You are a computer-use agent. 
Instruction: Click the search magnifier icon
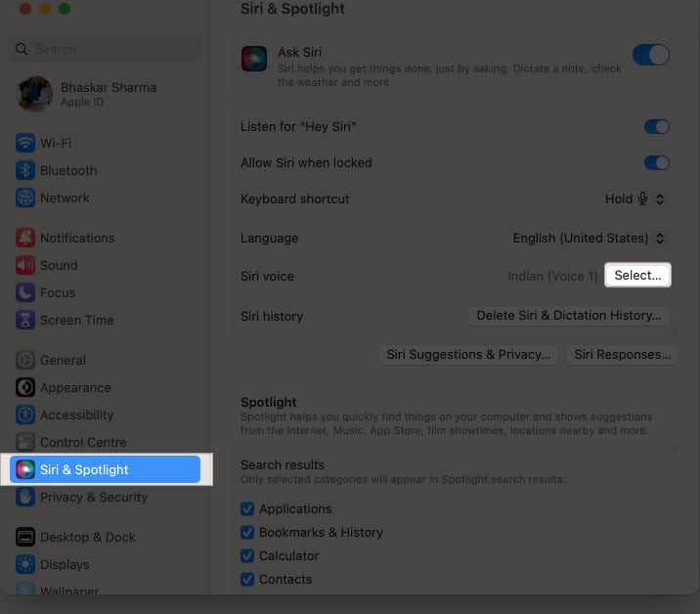(x=22, y=49)
